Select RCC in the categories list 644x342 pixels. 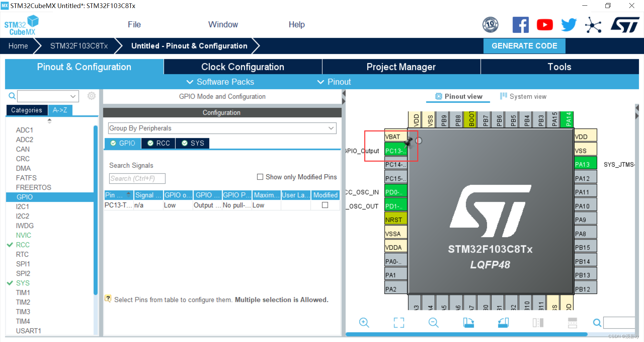[23, 245]
